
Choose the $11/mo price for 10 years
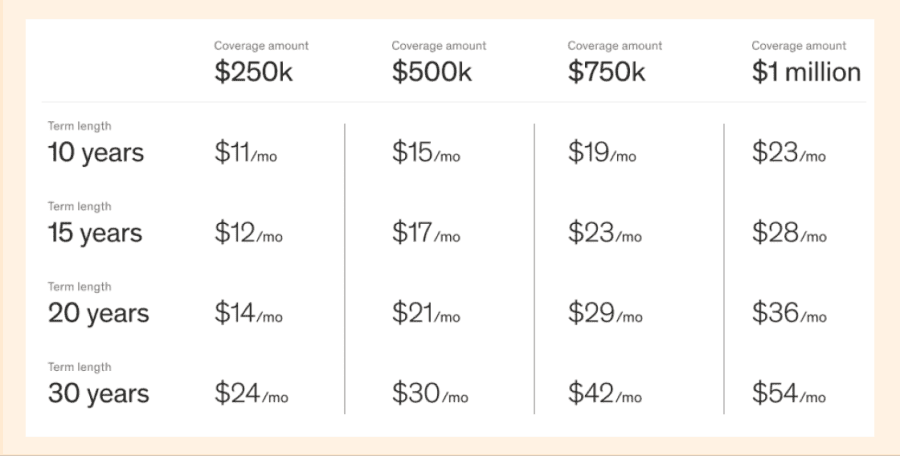246,153
